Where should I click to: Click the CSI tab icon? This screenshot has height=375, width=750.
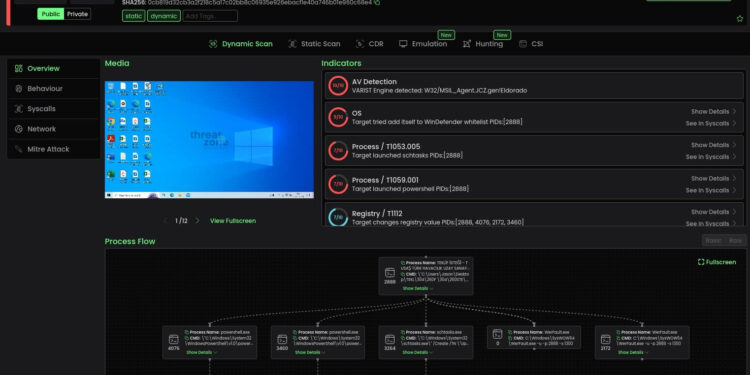523,44
